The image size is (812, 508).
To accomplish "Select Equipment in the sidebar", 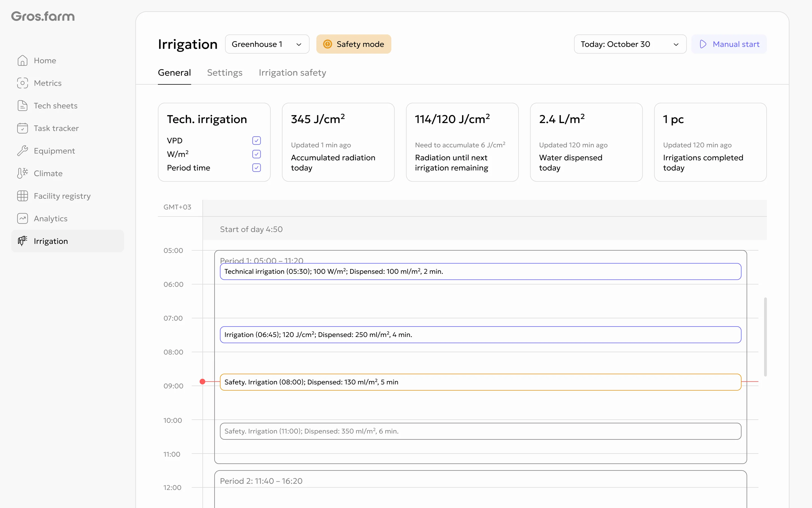I will pos(67,151).
